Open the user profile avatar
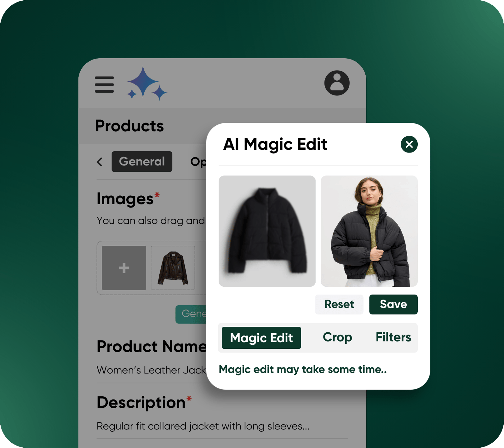 click(x=337, y=83)
